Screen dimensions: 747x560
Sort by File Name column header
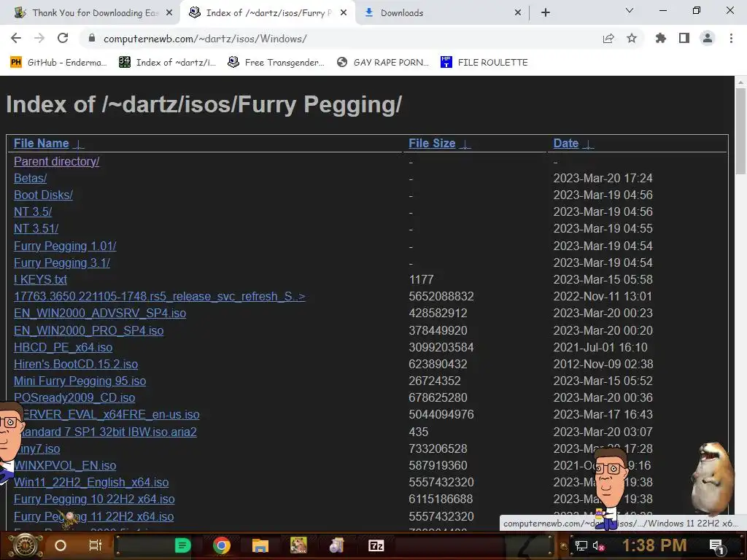41,144
